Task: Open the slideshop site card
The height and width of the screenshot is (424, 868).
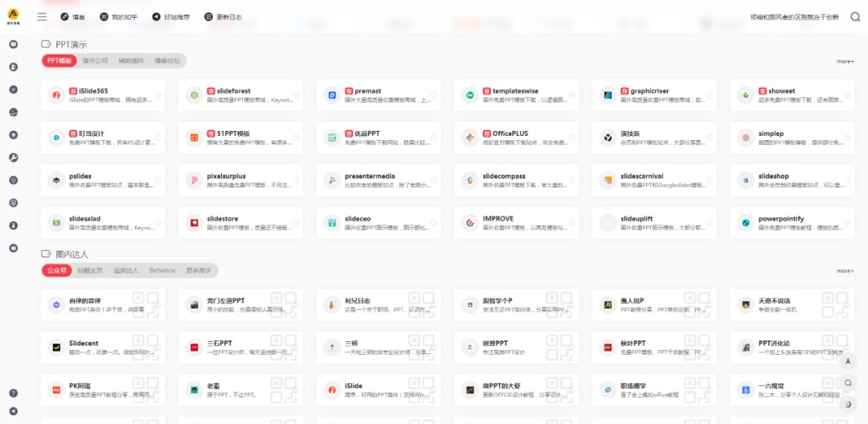Action: click(x=792, y=181)
